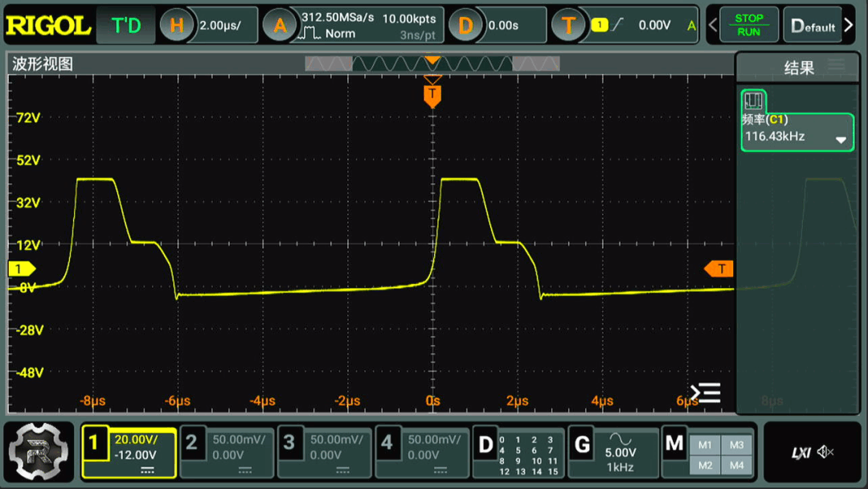Click the orange trigger level T marker
The image size is (868, 489).
719,269
